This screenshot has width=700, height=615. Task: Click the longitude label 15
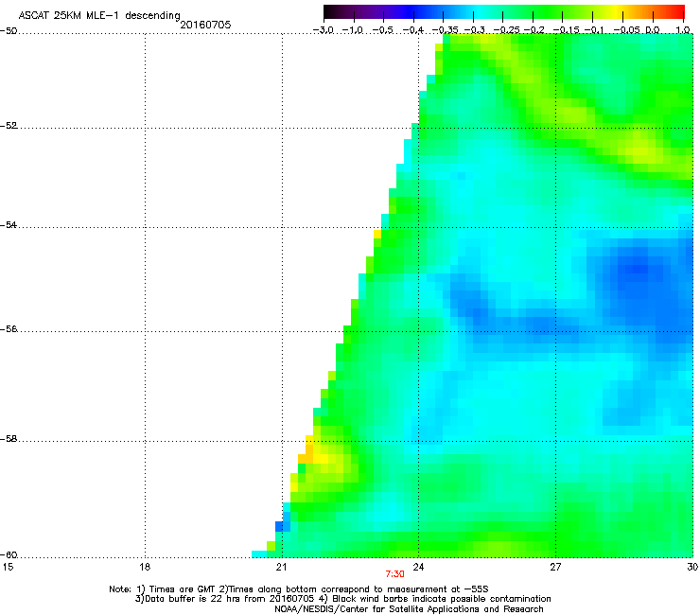pyautogui.click(x=8, y=567)
